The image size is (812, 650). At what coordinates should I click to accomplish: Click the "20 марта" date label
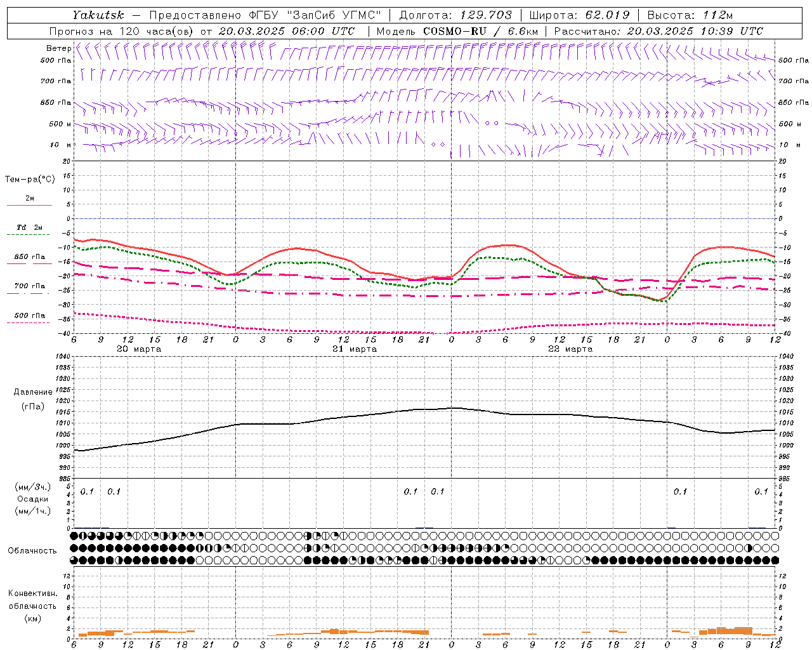click(x=139, y=349)
